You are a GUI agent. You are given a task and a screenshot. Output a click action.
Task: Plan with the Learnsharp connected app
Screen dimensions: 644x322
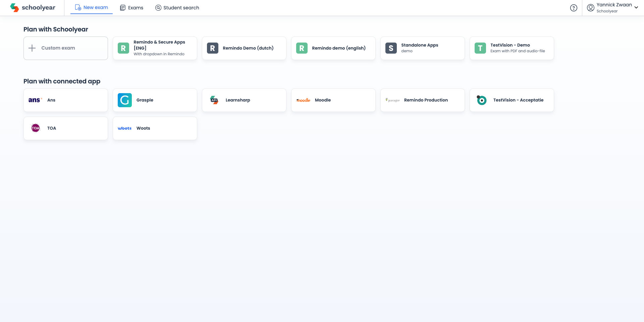244,100
